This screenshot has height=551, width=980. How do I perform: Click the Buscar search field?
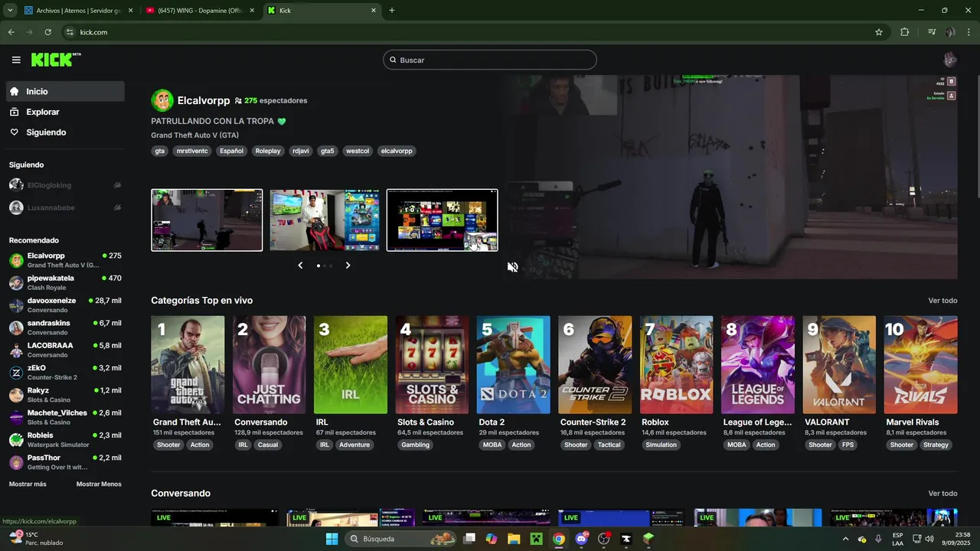(x=490, y=60)
